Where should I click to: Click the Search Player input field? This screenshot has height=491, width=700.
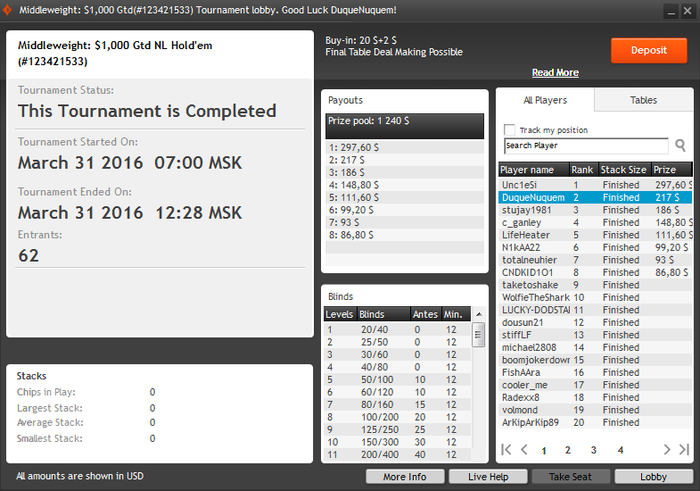coord(586,146)
